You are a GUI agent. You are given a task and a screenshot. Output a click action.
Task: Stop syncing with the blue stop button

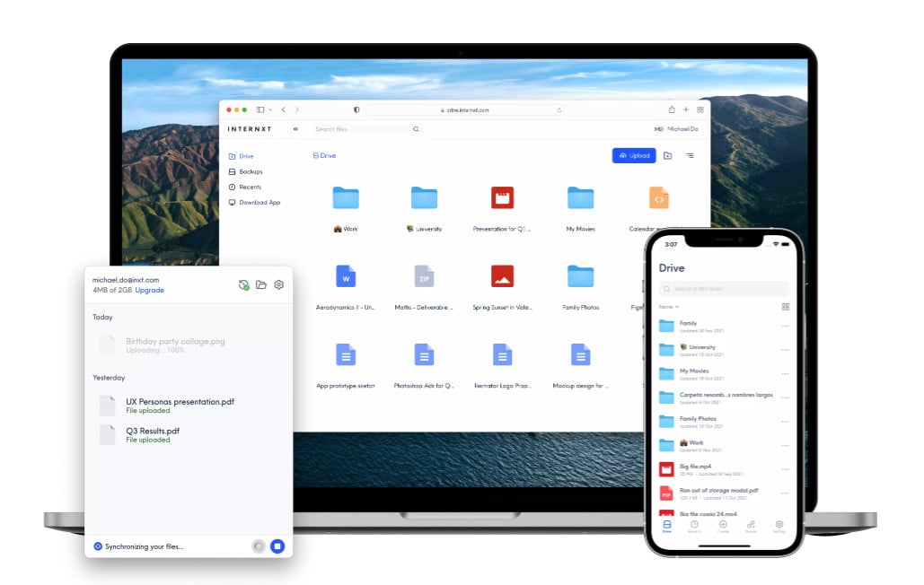(x=277, y=546)
